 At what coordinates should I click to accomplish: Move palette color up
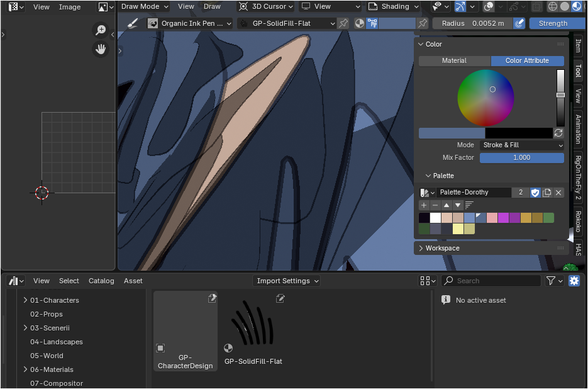[x=447, y=205]
